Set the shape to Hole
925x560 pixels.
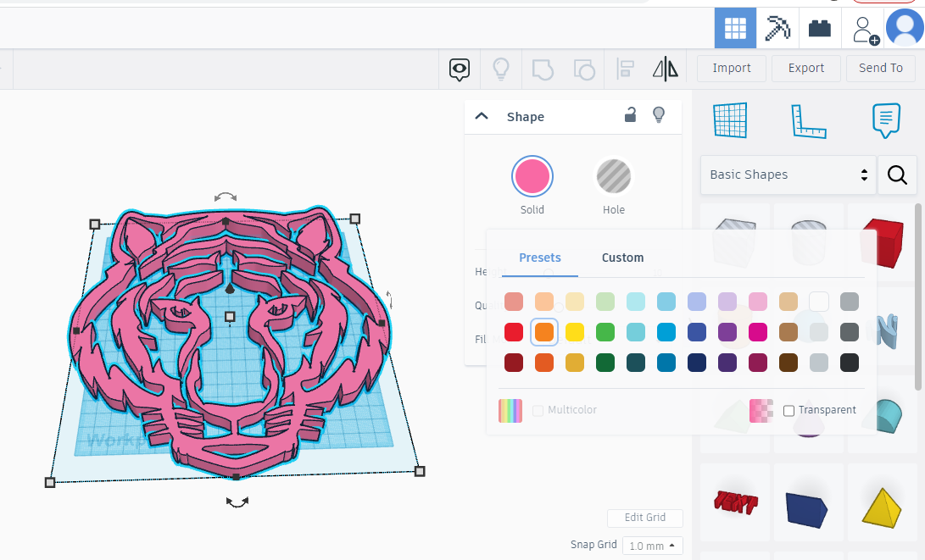pos(613,176)
